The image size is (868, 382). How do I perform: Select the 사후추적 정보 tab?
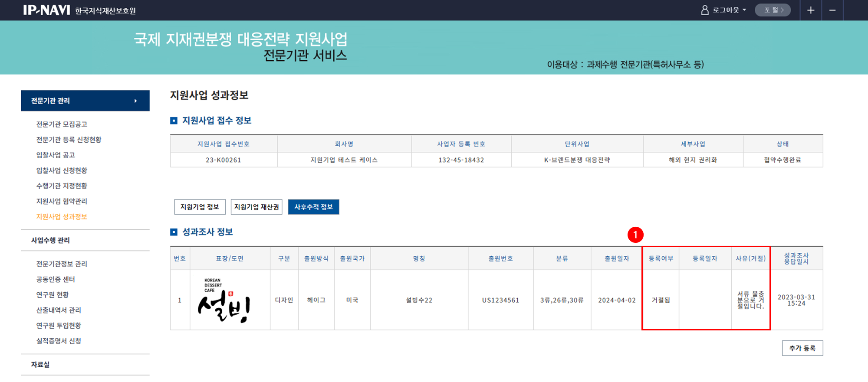click(x=313, y=207)
